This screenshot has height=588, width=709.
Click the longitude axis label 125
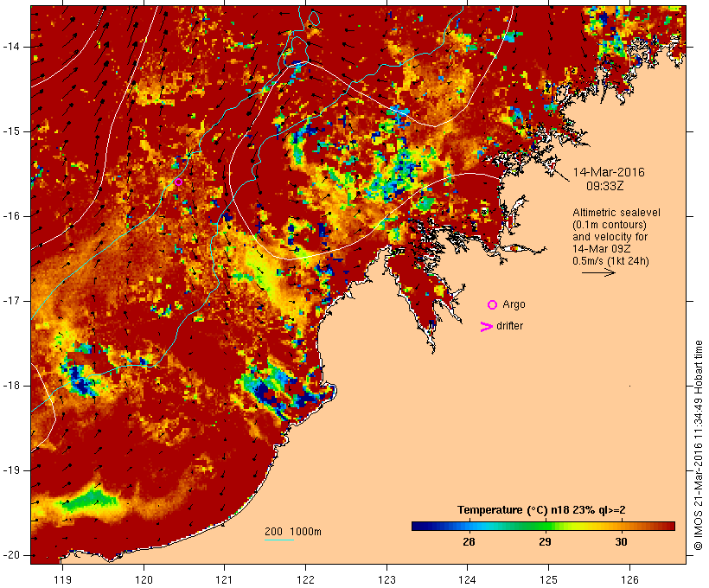coord(548,579)
